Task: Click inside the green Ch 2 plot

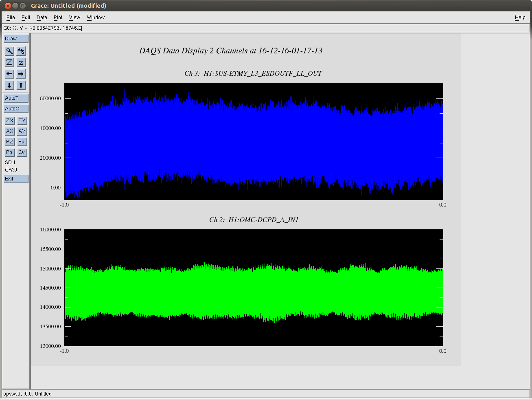Action: (x=254, y=288)
